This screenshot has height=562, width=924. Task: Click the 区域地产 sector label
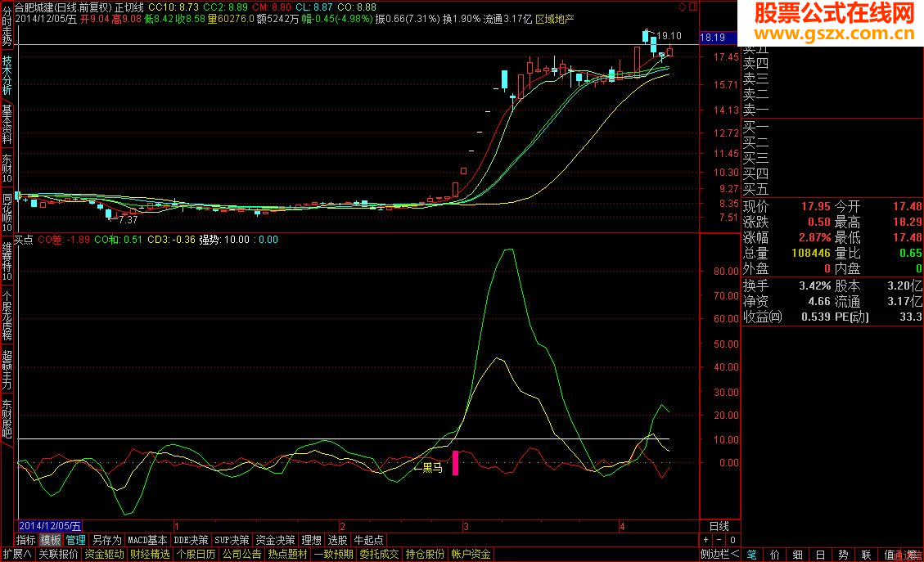click(x=555, y=20)
